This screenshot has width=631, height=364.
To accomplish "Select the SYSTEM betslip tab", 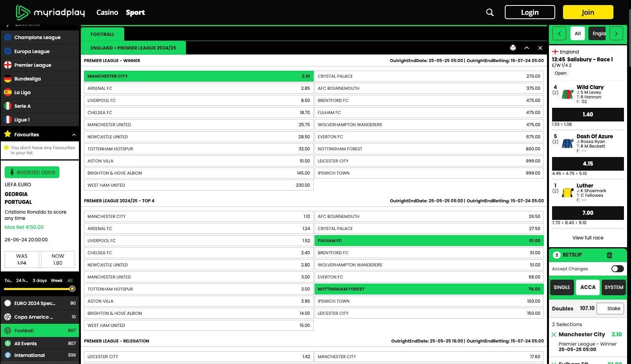I will click(x=614, y=287).
